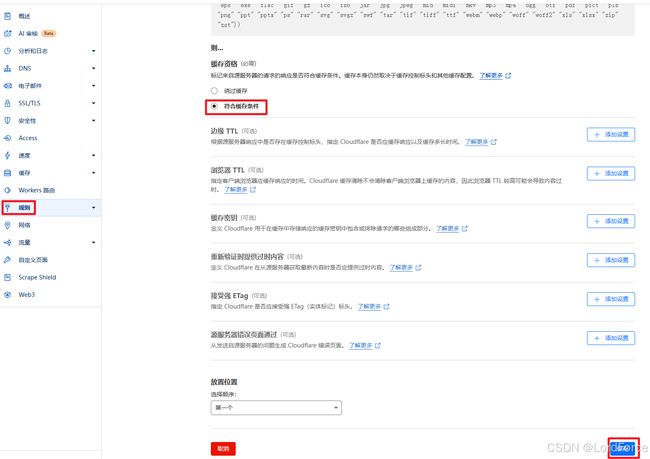Click the Web3 icon in sidebar
The height and width of the screenshot is (459, 650).
[x=7, y=295]
